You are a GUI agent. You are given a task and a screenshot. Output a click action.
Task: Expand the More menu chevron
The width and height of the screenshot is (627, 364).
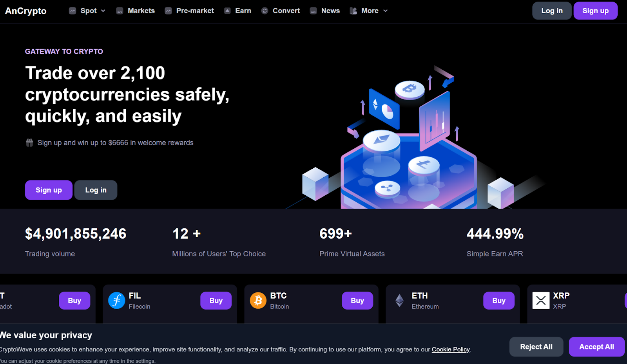(385, 11)
